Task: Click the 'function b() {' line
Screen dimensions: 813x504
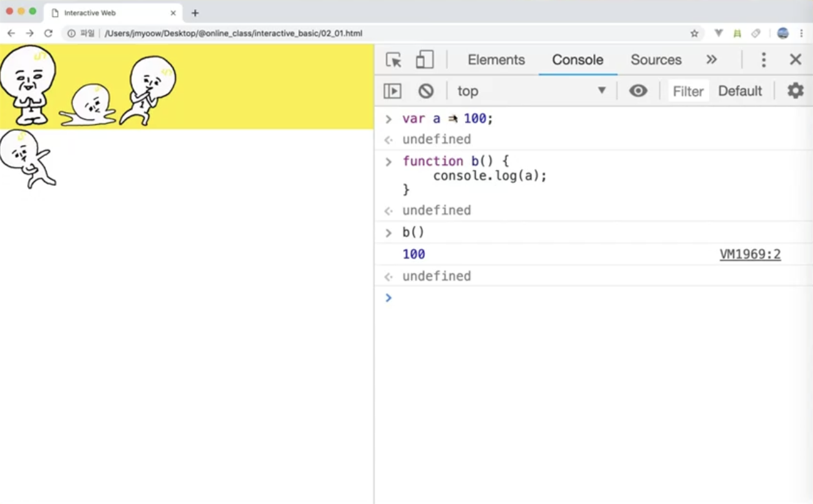Action: pos(455,161)
